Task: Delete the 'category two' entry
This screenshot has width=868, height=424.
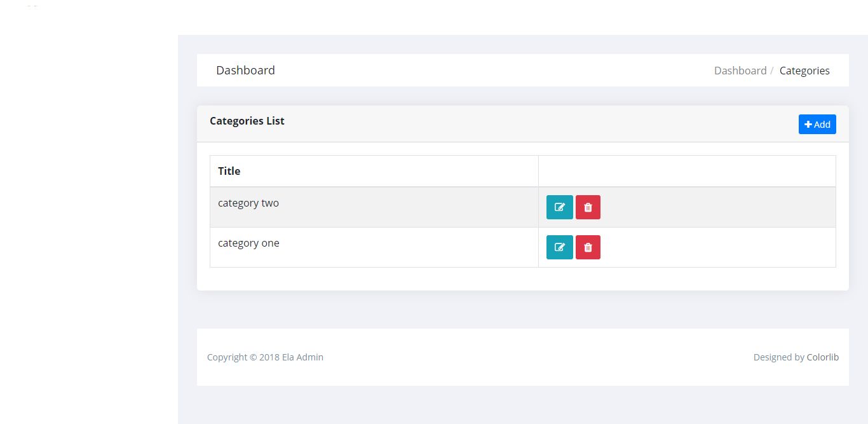Action: (588, 207)
